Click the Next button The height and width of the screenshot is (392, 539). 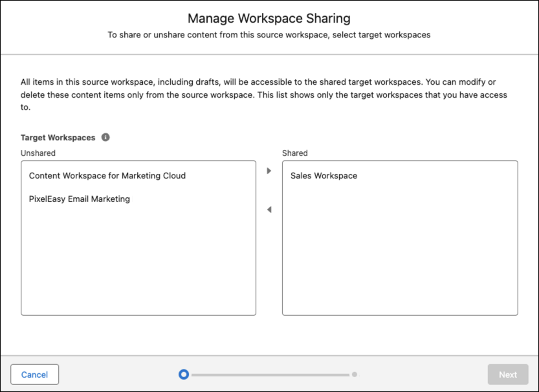(x=508, y=375)
